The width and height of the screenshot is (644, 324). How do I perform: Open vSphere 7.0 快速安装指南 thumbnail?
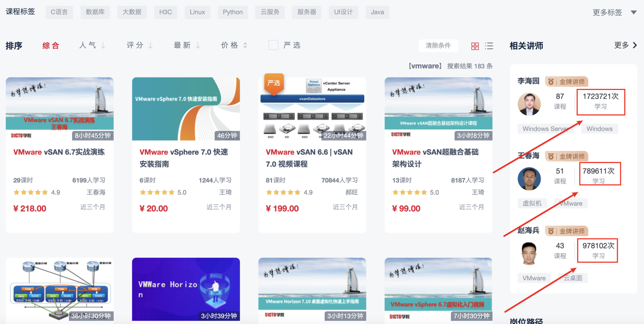click(x=186, y=109)
